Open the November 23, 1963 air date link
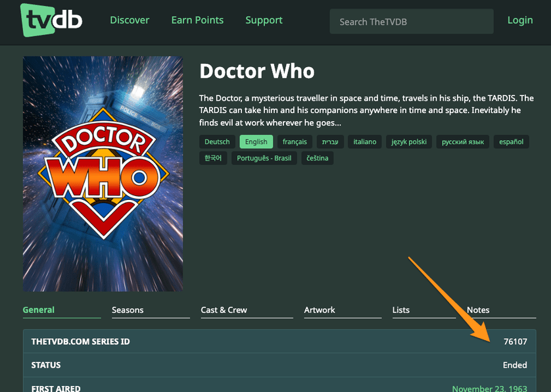551x392 pixels. (x=489, y=388)
